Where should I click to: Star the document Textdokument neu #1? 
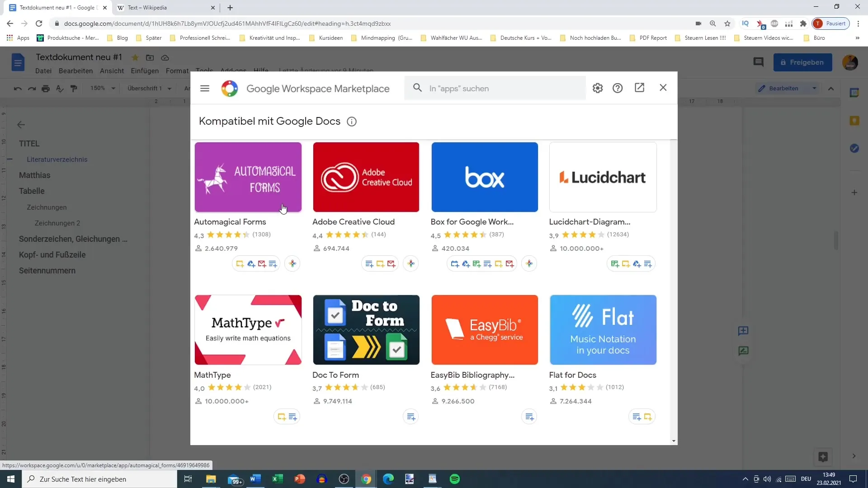pos(135,57)
